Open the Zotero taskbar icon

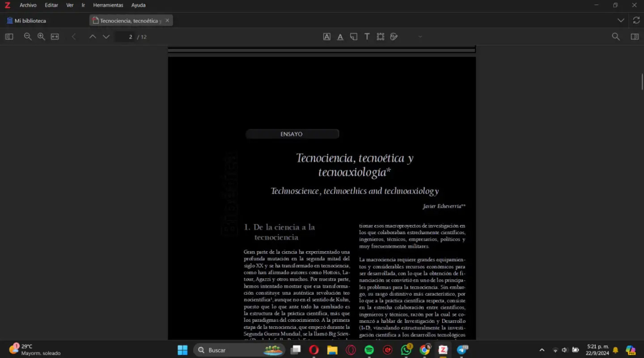click(442, 349)
